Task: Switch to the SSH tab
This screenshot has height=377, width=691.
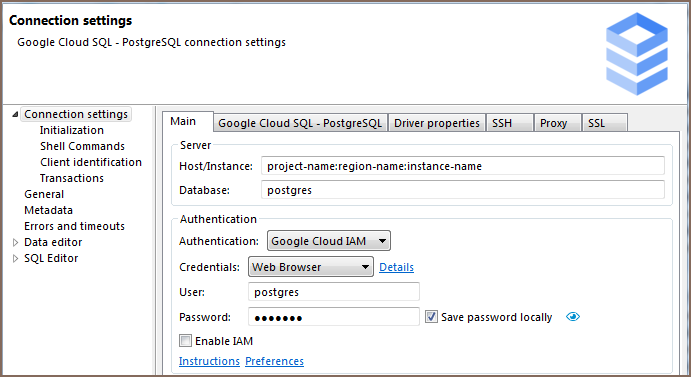Action: [x=509, y=123]
